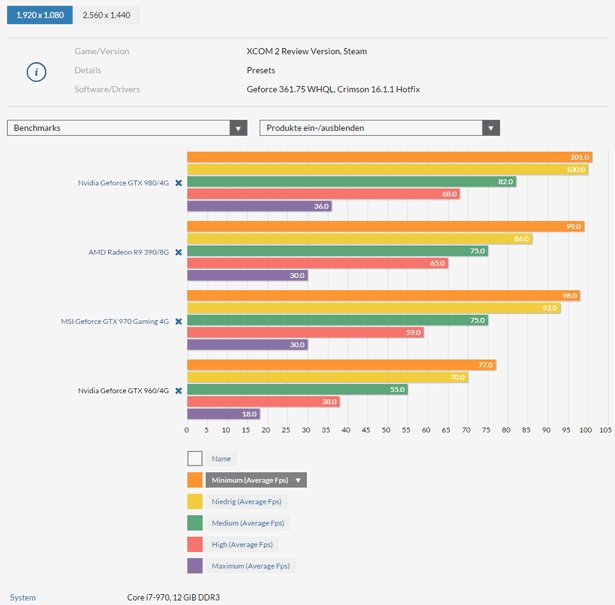Open the Benchmarks dropdown

coord(127,128)
